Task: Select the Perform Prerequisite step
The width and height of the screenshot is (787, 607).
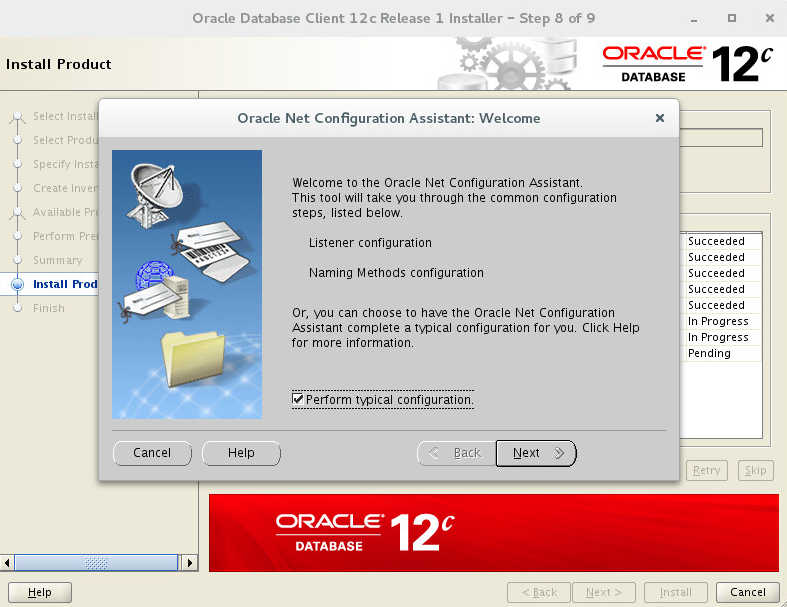Action: [x=65, y=236]
